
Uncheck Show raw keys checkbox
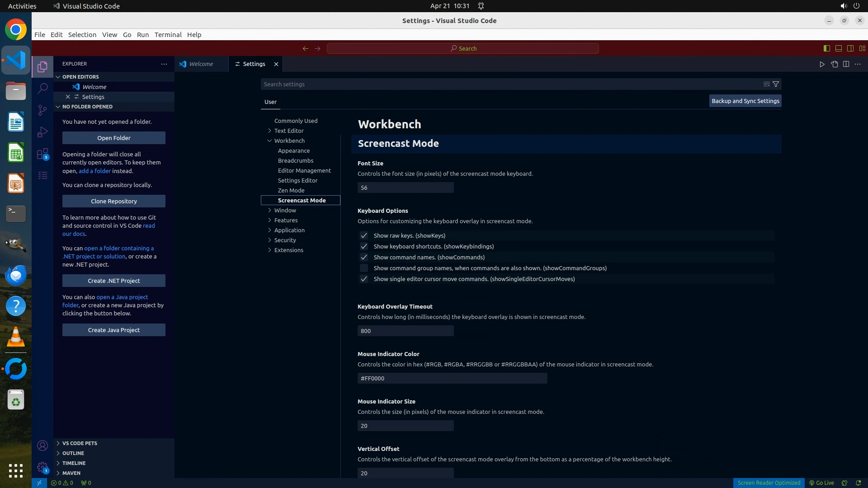pyautogui.click(x=363, y=235)
